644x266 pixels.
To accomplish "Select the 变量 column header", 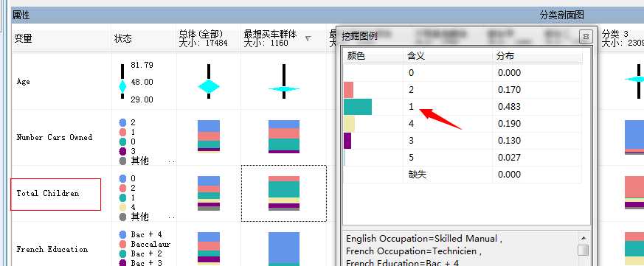I will [24, 38].
